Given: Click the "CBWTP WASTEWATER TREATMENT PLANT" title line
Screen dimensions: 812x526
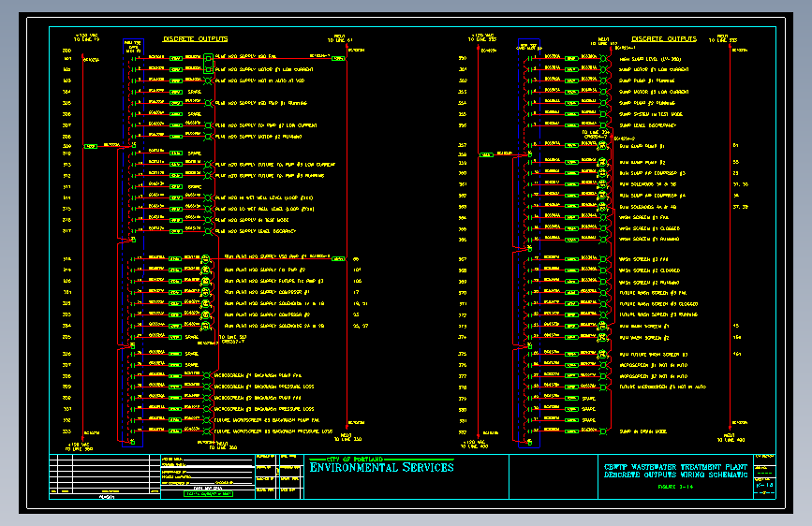Looking at the screenshot, I should pyautogui.click(x=676, y=467).
